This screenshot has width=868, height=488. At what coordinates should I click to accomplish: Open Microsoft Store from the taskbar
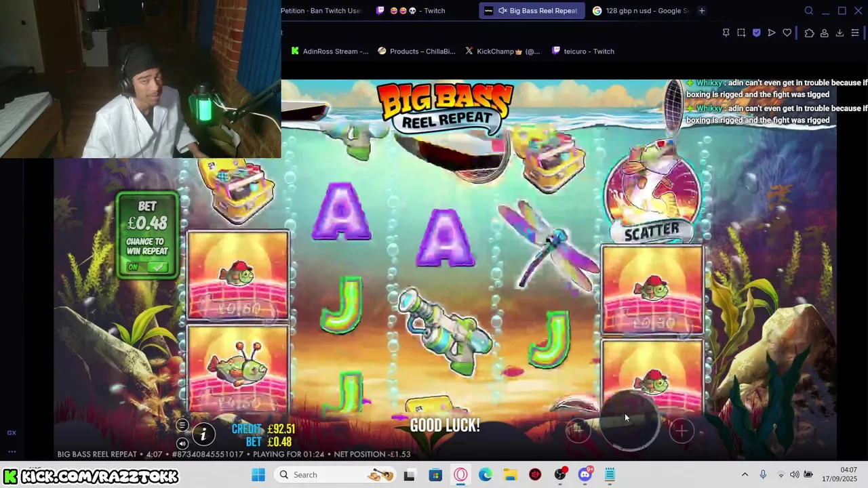click(435, 475)
